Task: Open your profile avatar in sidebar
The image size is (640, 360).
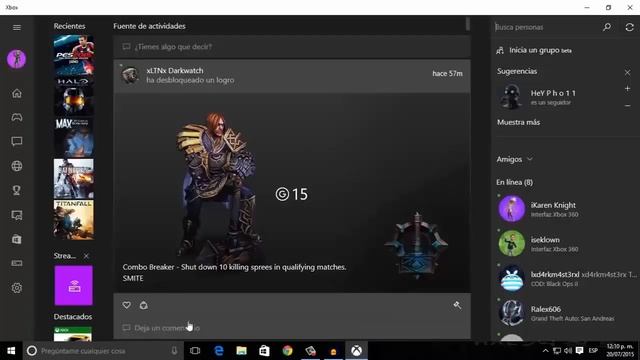Action: (17, 59)
